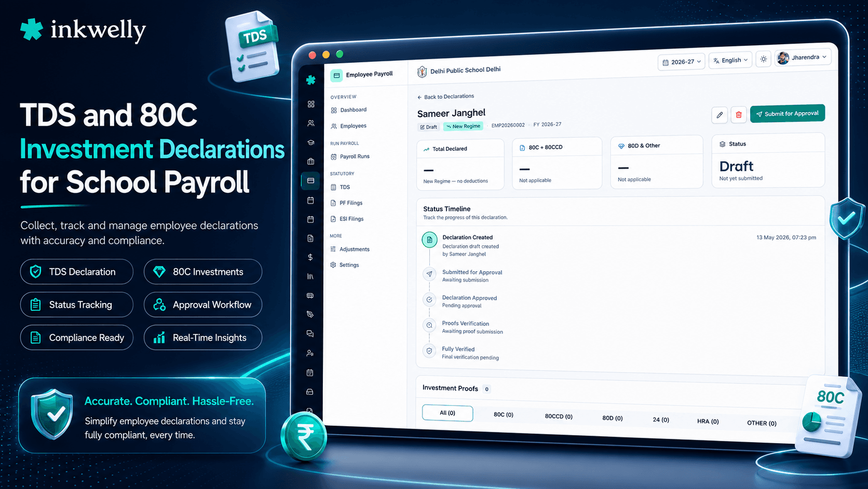Screen dimensions: 868x489
Task: Select the dated calendar icon near the rail bottom
Action: pos(310,372)
